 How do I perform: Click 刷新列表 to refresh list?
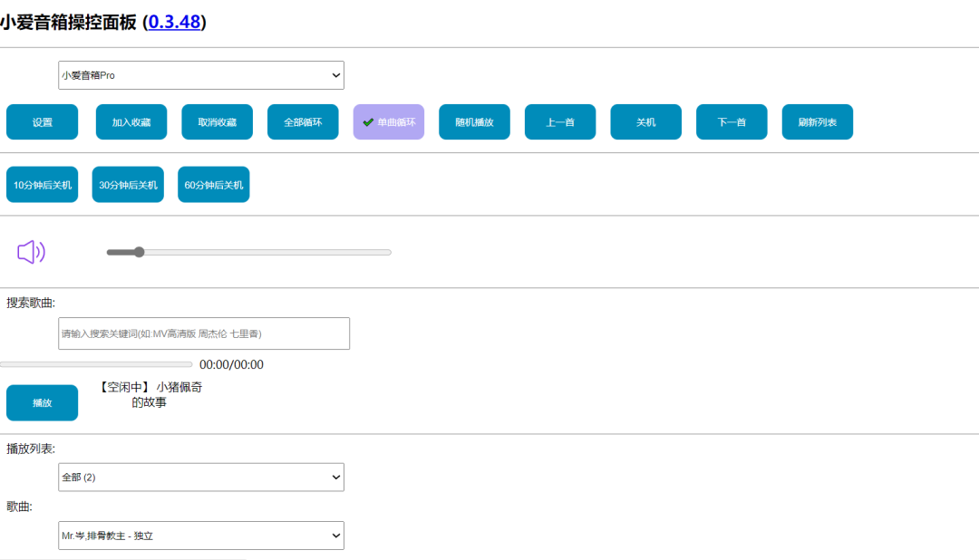[818, 121]
